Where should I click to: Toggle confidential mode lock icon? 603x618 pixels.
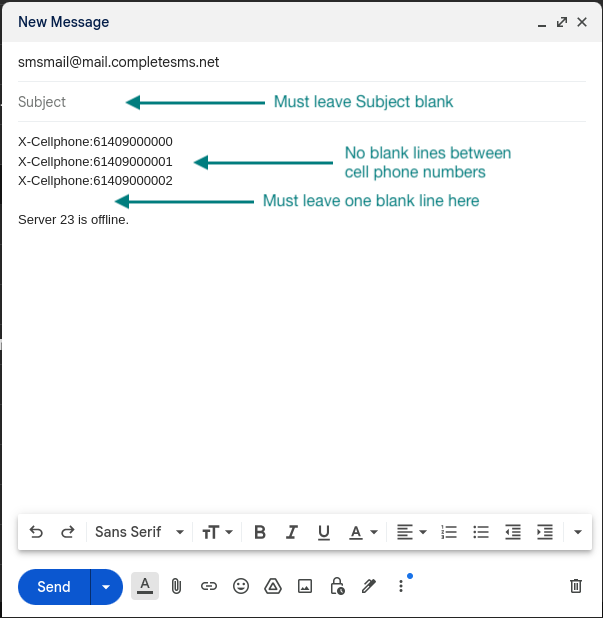click(337, 586)
